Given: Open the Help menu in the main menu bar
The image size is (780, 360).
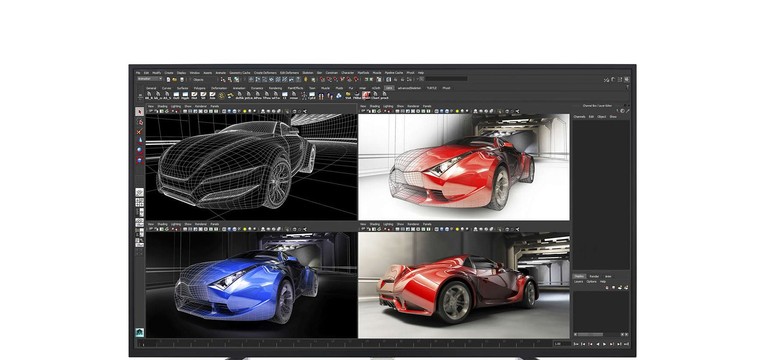Looking at the screenshot, I should (x=421, y=73).
